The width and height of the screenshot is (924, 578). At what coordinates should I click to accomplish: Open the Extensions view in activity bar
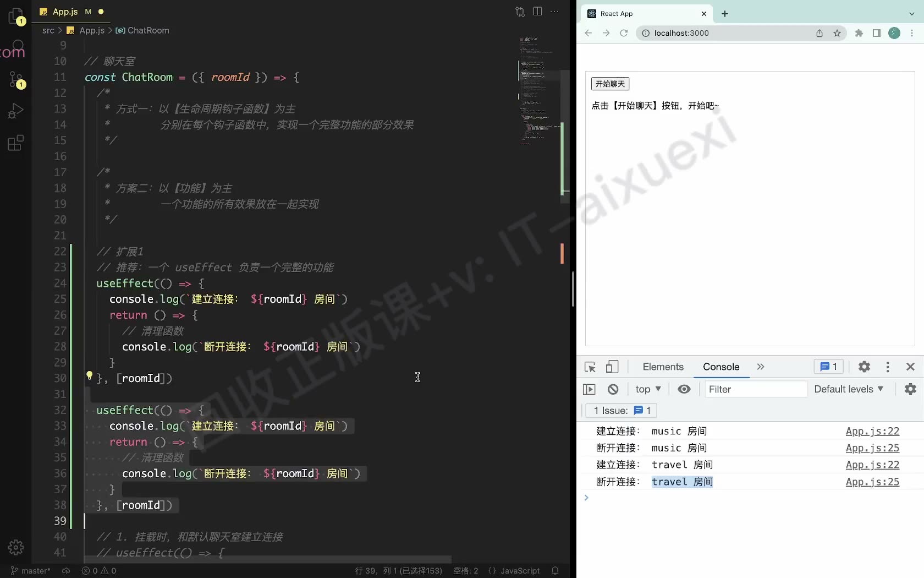click(16, 143)
